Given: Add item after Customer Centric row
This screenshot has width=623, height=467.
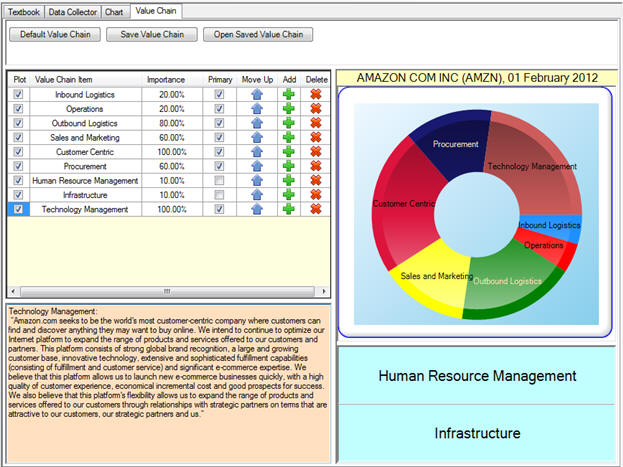Looking at the screenshot, I should (x=289, y=151).
